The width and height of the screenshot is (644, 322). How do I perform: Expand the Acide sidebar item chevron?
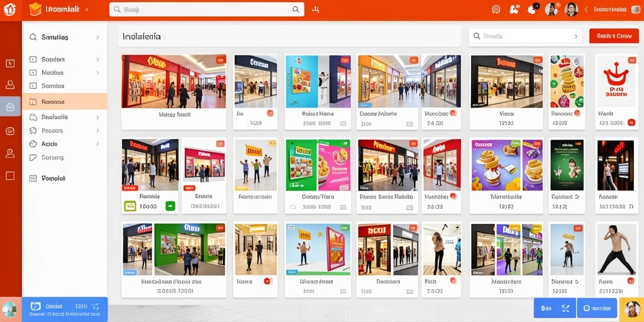click(97, 144)
